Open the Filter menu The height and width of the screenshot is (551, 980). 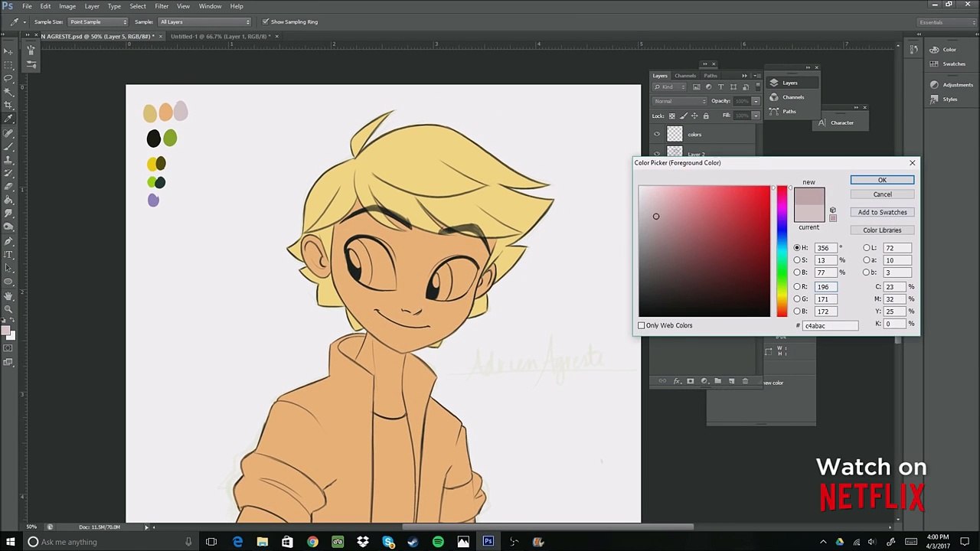click(x=162, y=6)
